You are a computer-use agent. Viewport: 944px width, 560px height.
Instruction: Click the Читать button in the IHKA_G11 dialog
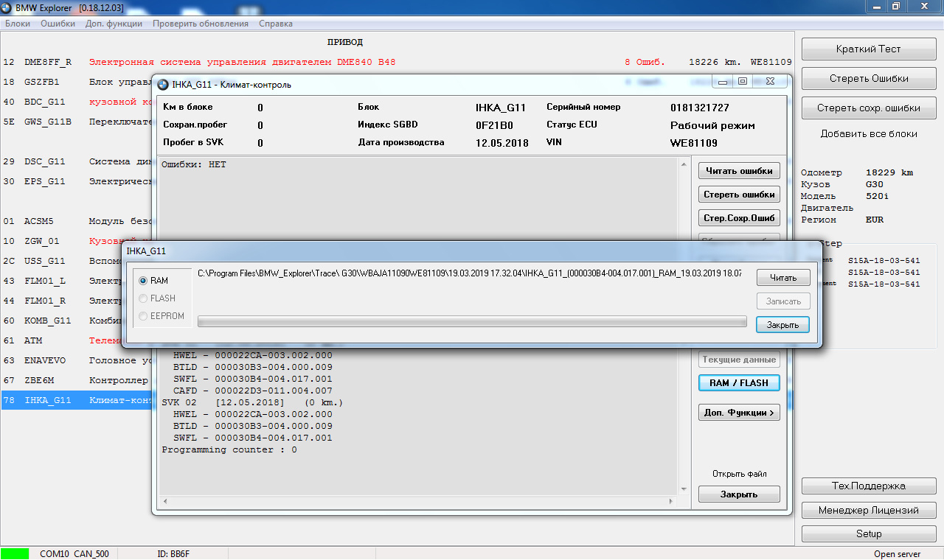click(x=783, y=278)
